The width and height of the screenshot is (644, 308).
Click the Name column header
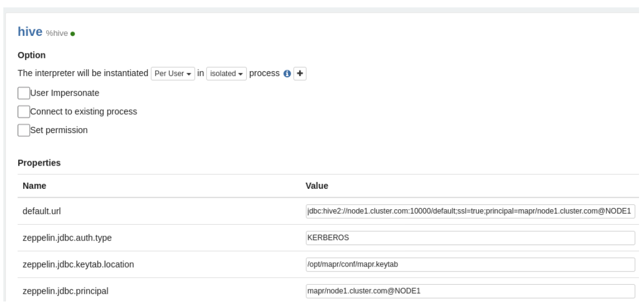coord(34,186)
